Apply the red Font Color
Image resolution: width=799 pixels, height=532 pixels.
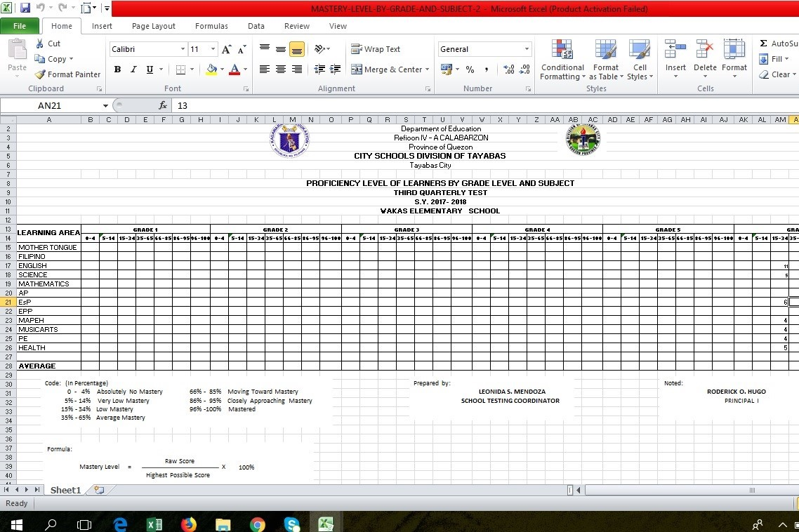pos(235,69)
